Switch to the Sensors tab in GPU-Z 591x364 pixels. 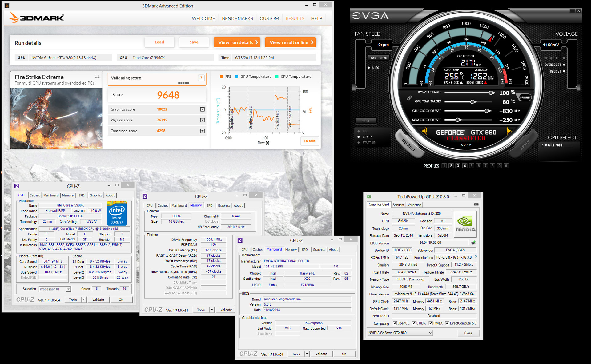coord(398,205)
